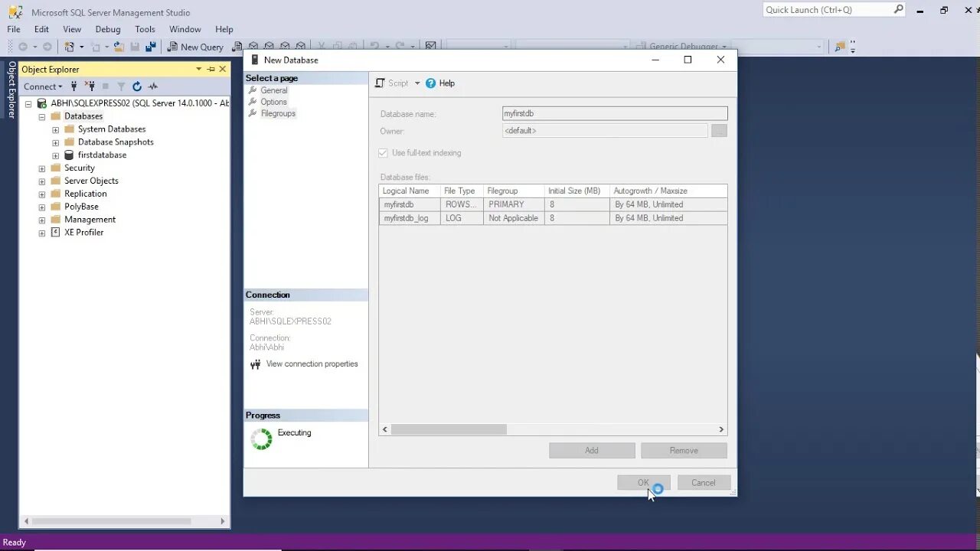
Task: Select the Options page
Action: point(273,102)
